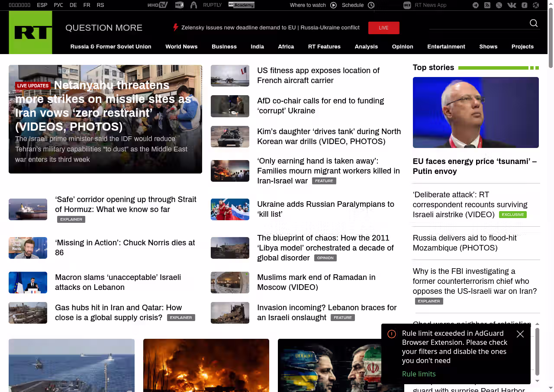This screenshot has height=392, width=554.
Task: Open RT's Telegram channel icon
Action: tap(476, 5)
